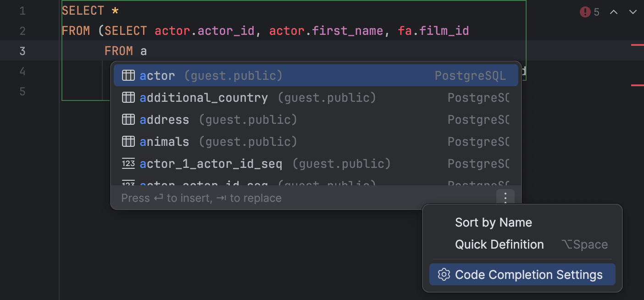The height and width of the screenshot is (300, 644).
Task: Open Quick Definition from the menu
Action: 500,244
